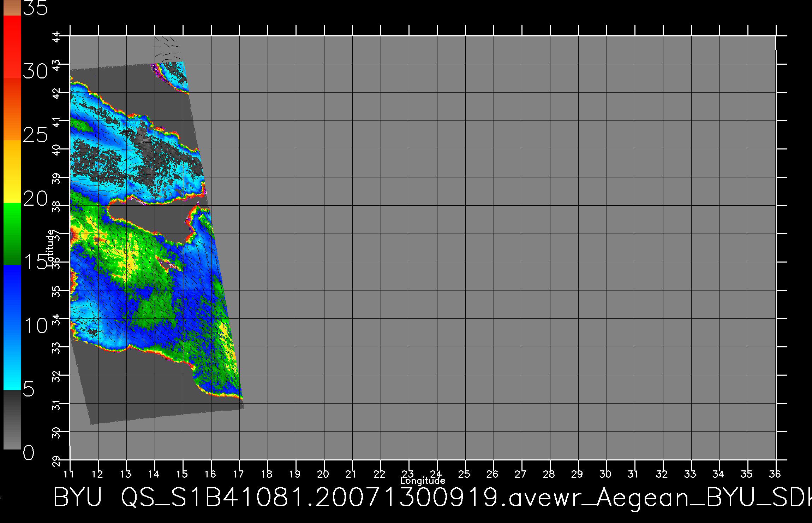Click the color scale label 30
Screen dimensions: 812x523
35,72
